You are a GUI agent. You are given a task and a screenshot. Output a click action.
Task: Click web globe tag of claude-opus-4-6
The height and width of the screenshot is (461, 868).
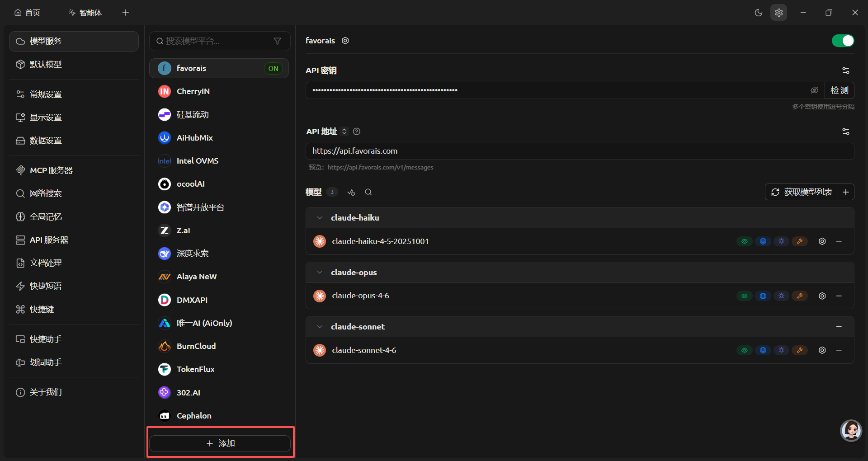tap(763, 296)
